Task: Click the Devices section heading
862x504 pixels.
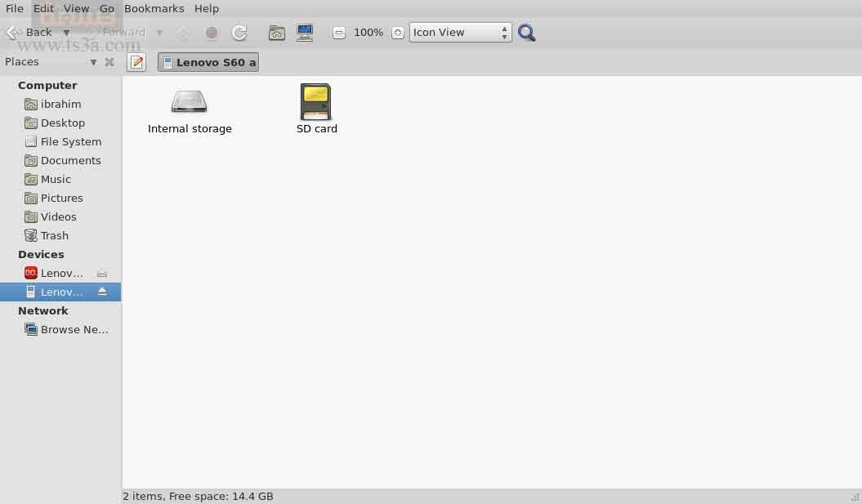Action: (x=41, y=255)
